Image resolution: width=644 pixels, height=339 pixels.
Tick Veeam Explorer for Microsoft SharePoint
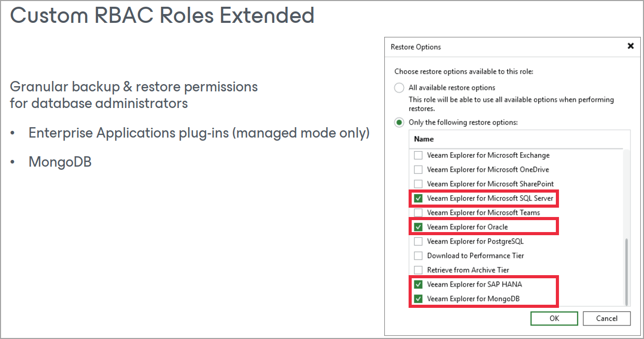tap(418, 184)
